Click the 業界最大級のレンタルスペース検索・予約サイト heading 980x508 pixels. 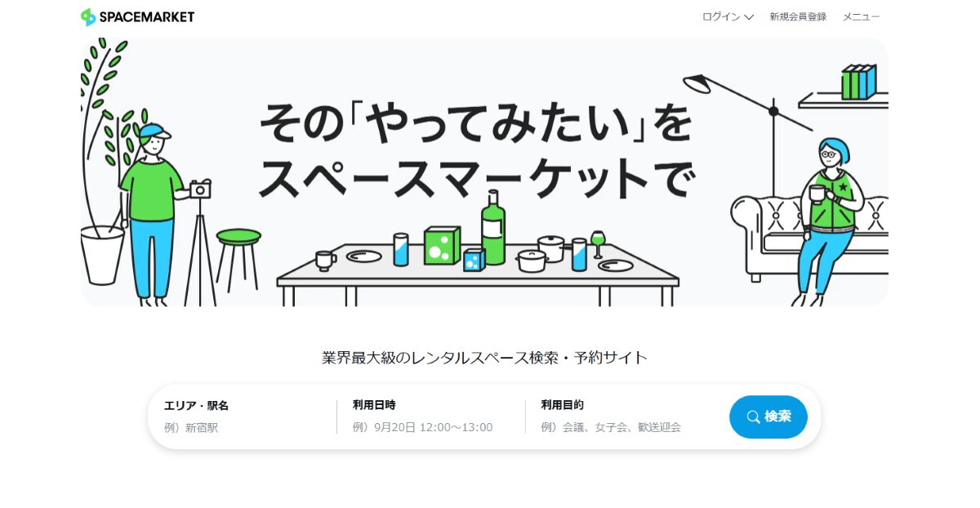(x=484, y=358)
